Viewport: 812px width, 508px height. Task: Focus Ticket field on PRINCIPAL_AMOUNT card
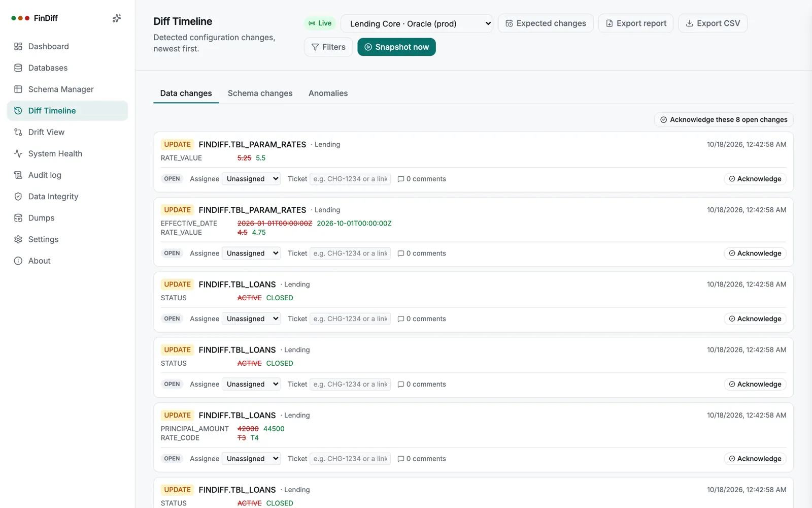[350, 459]
